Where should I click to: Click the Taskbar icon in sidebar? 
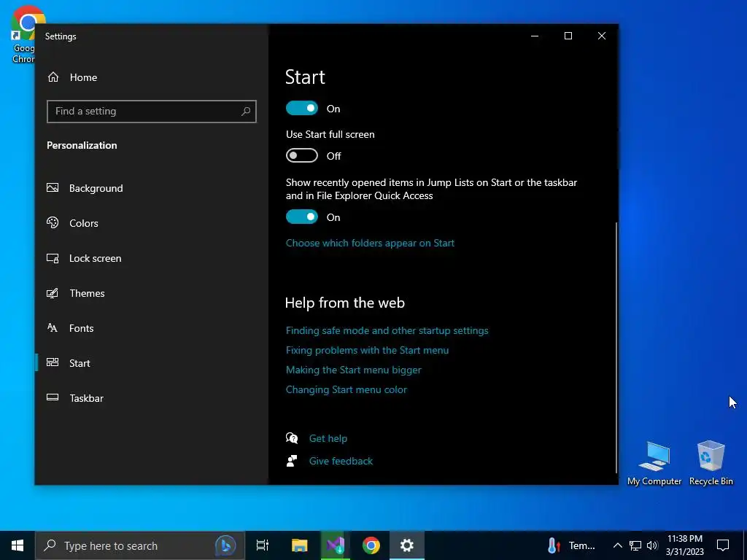[53, 397]
